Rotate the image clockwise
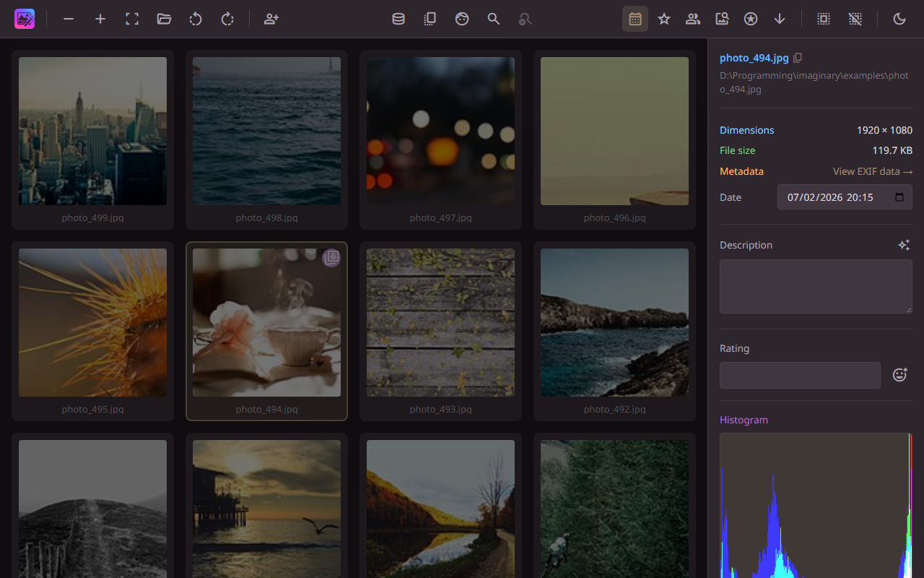The image size is (924, 578). (x=227, y=19)
